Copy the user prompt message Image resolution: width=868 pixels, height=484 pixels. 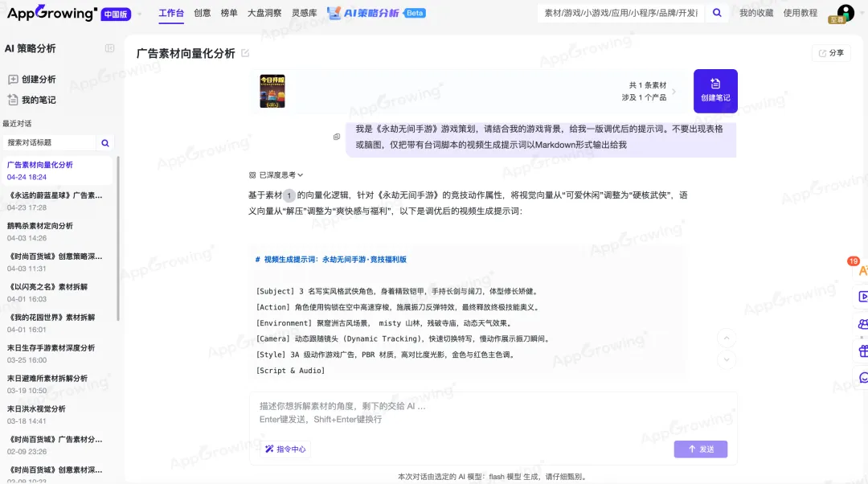pyautogui.click(x=337, y=137)
